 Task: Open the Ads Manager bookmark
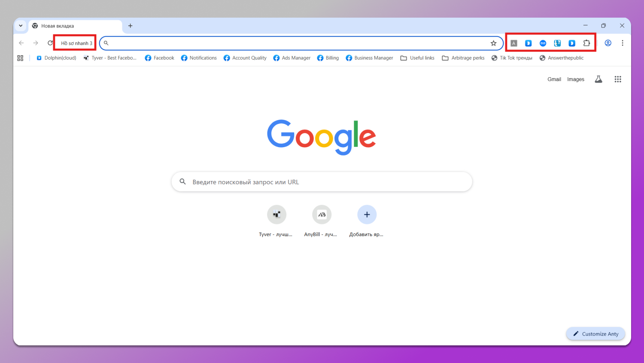(x=292, y=58)
